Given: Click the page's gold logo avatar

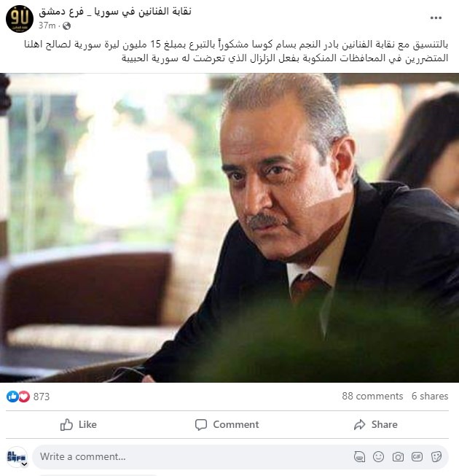Looking at the screenshot, I should (x=20, y=18).
